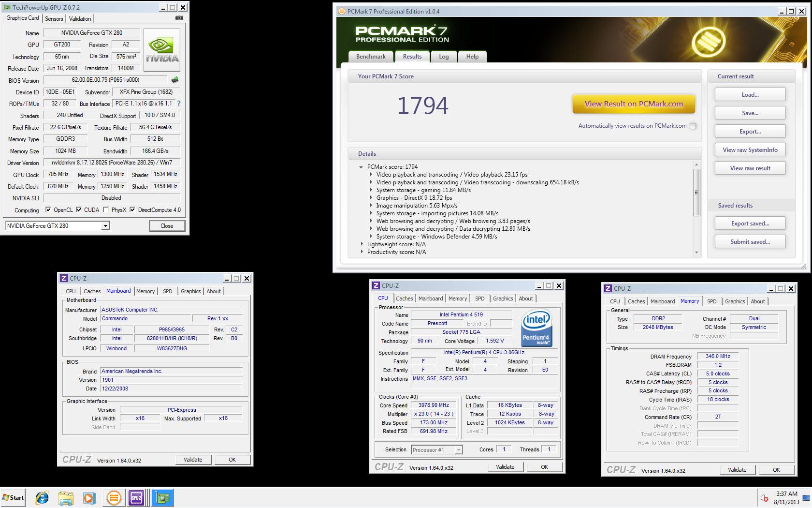
Task: Click the CPU-Z Mainboard window title icon
Action: [64, 278]
